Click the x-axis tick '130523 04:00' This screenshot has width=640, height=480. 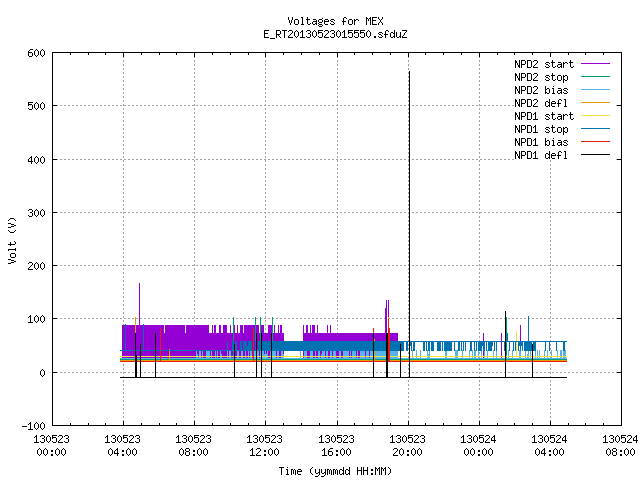tap(122, 446)
